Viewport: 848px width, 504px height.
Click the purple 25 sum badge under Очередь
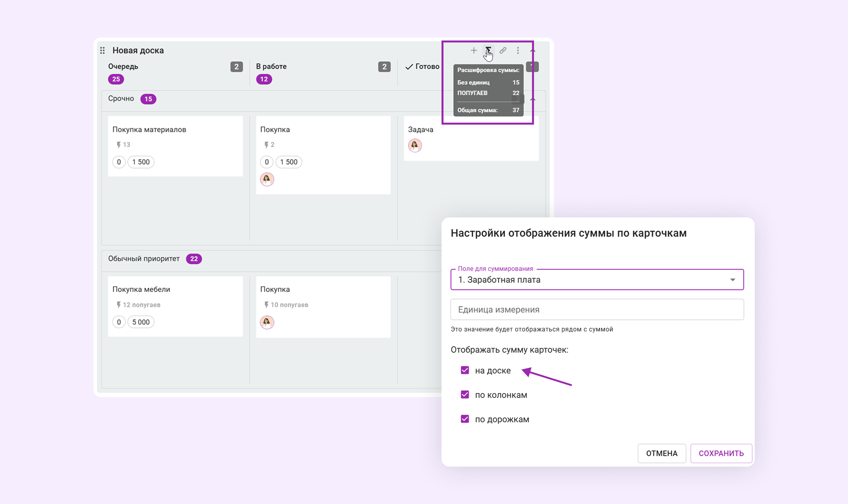tap(116, 79)
